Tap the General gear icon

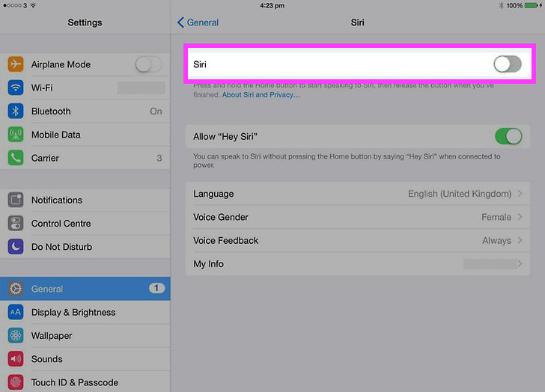tap(16, 289)
